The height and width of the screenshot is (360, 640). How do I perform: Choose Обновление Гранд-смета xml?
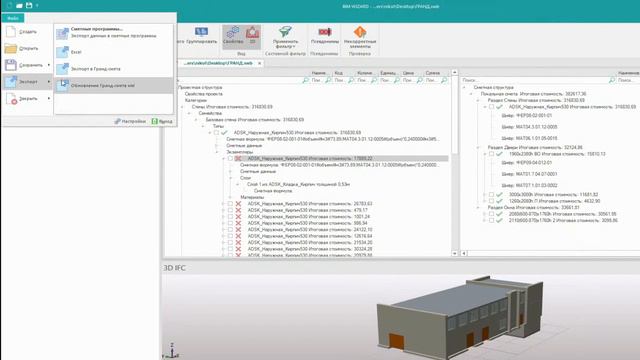(x=114, y=86)
